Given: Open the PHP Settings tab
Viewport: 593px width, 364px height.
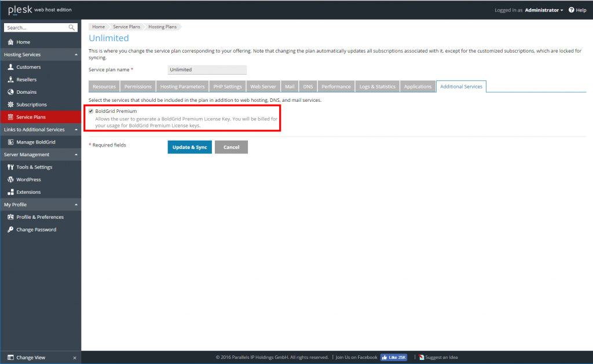Looking at the screenshot, I should point(227,87).
